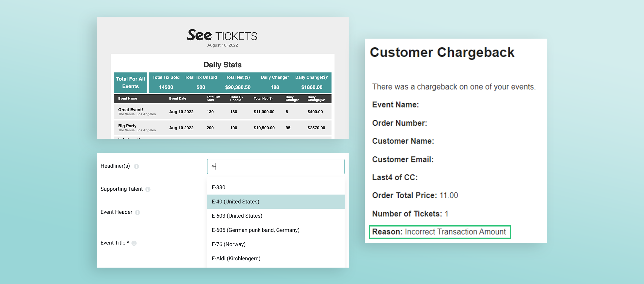The image size is (644, 284).
Task: Click the highlighted chargeback Reason field
Action: (440, 232)
